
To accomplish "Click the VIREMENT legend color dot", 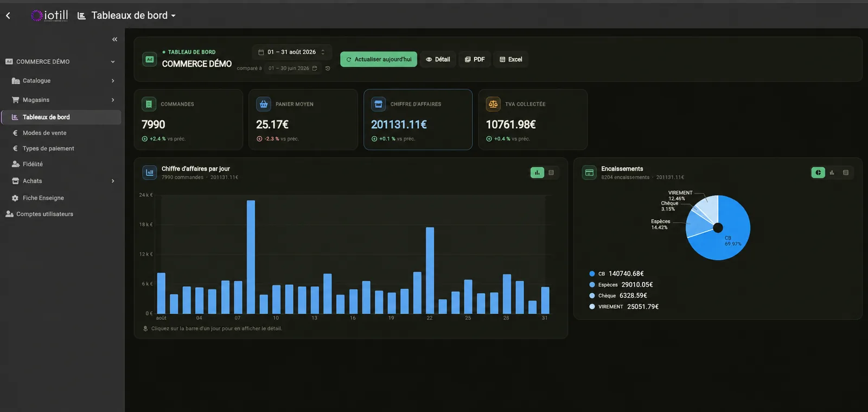I will 592,307.
